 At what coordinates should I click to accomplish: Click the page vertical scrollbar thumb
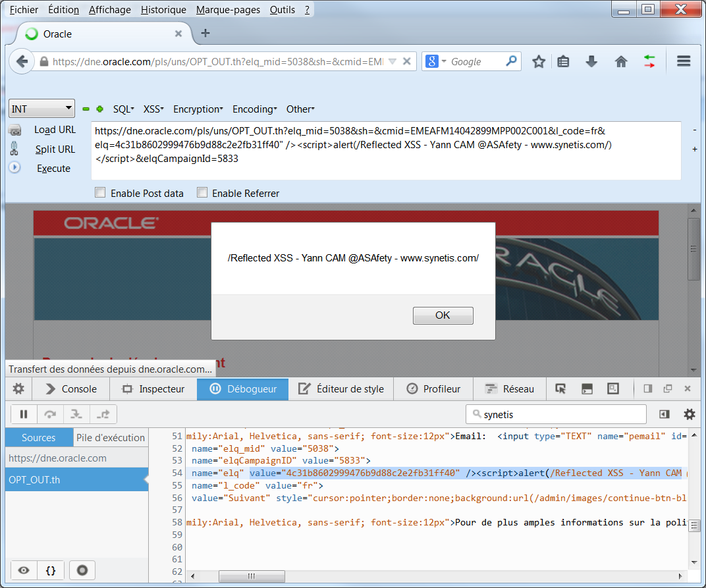coord(693,249)
